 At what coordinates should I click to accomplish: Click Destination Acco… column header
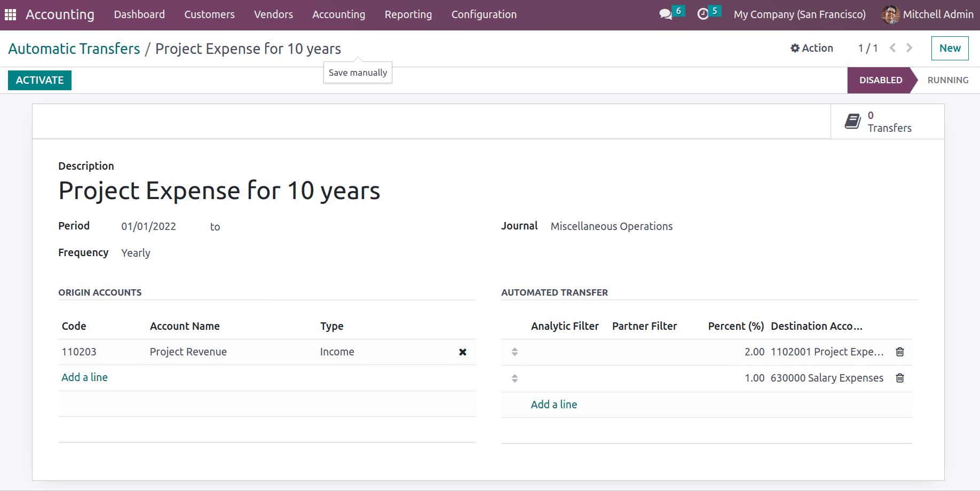pyautogui.click(x=817, y=326)
